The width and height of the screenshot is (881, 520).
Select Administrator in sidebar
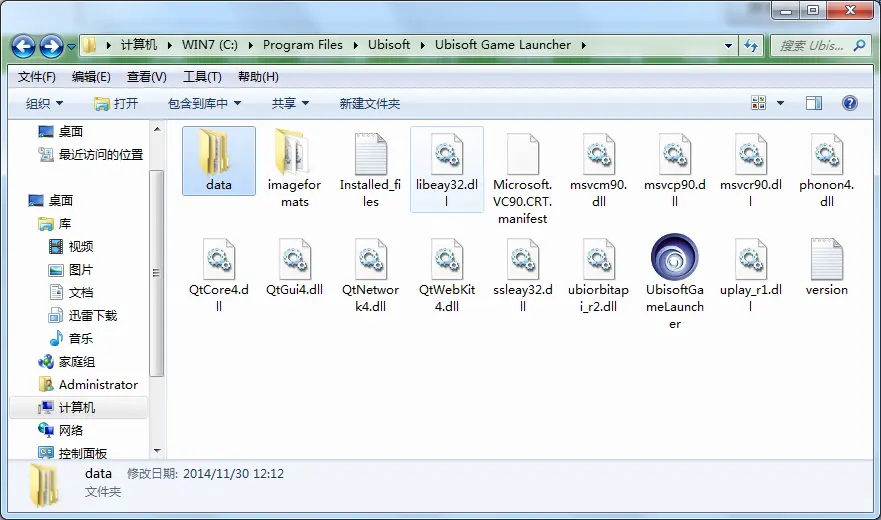point(88,385)
